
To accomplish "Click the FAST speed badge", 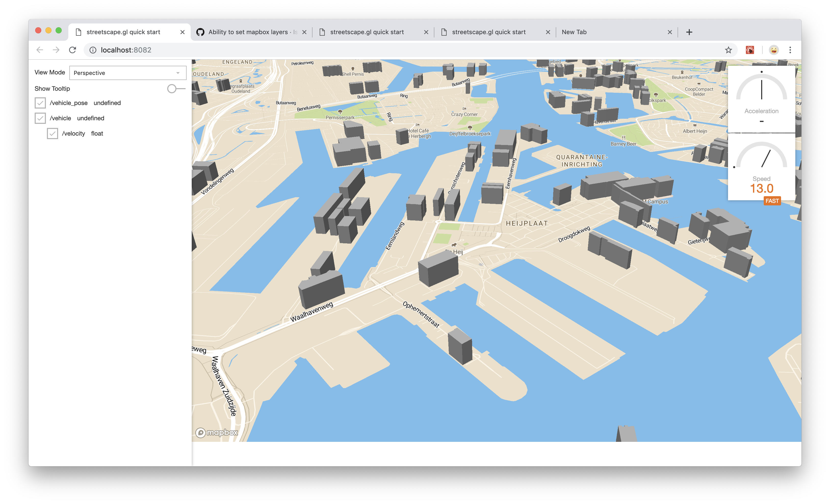I will (x=772, y=201).
